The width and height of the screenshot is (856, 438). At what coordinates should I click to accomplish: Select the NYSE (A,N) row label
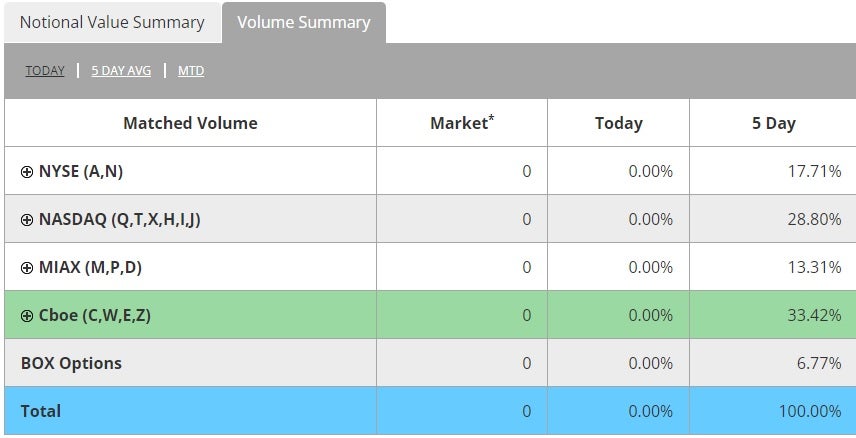(x=81, y=171)
